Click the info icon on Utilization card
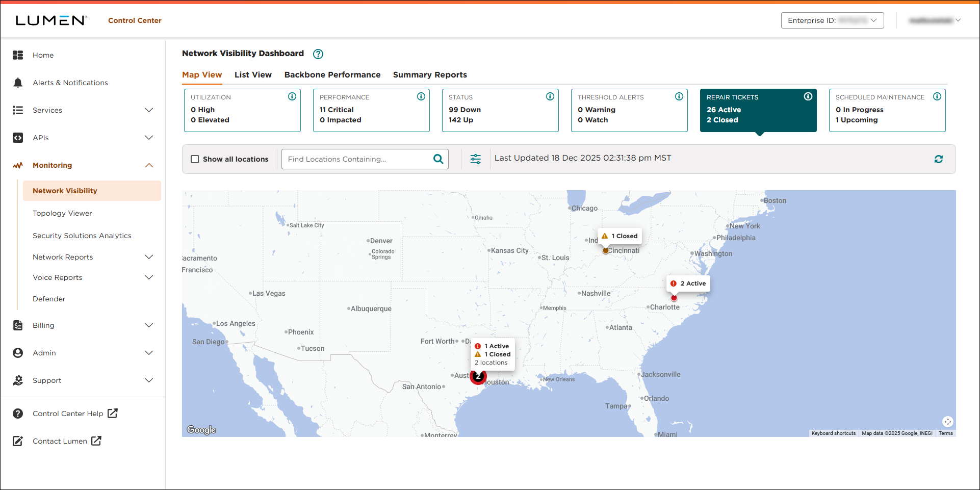 [x=292, y=96]
